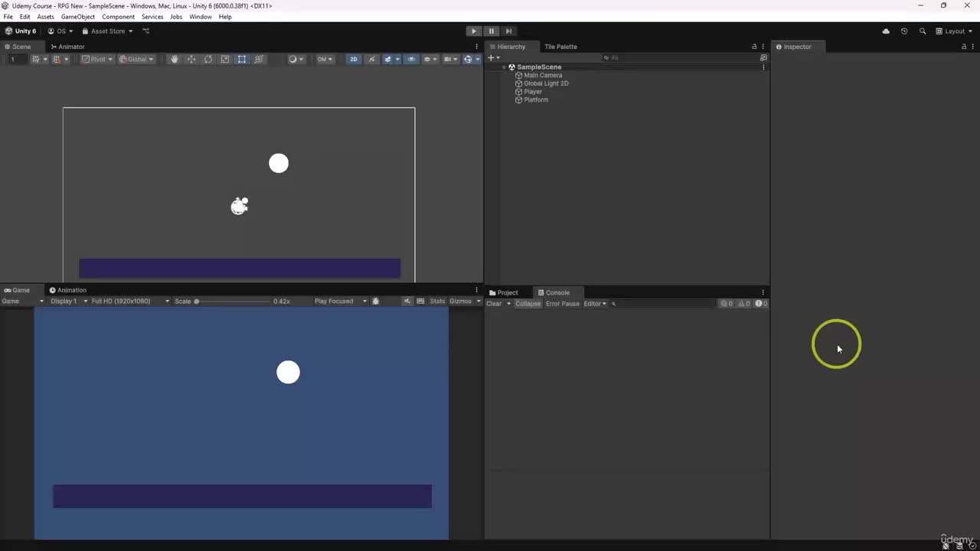Screen dimensions: 980x551
Task: Collapse the SampleScene tree arrow
Action: [504, 67]
